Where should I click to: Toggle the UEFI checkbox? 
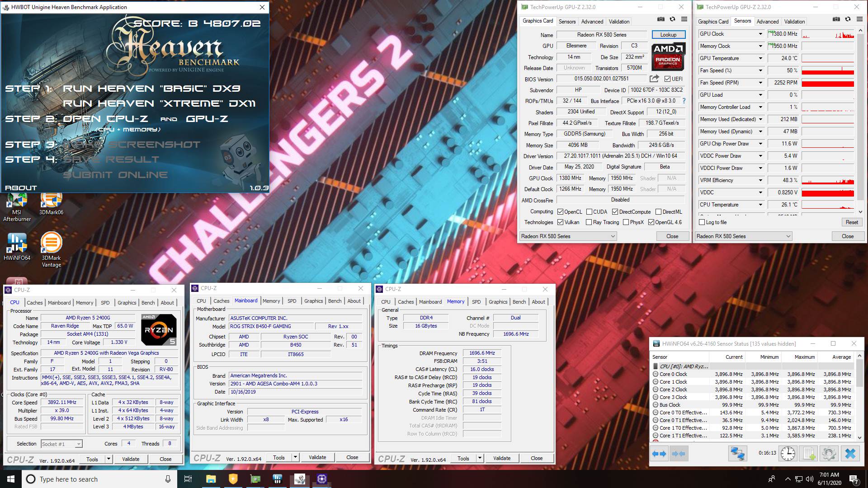[667, 79]
